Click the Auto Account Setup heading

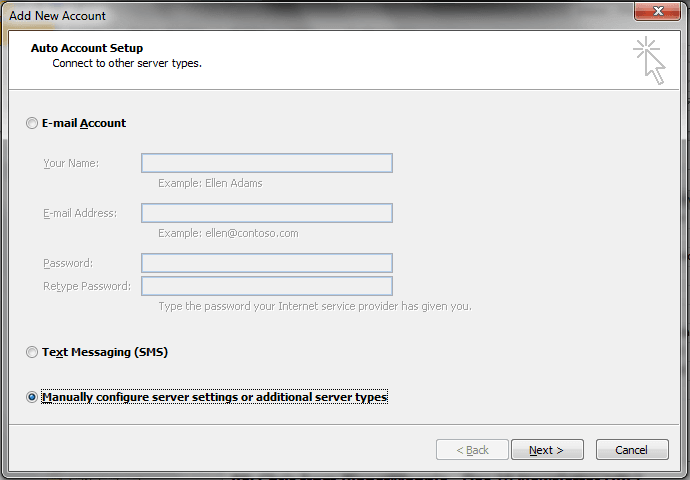(87, 48)
